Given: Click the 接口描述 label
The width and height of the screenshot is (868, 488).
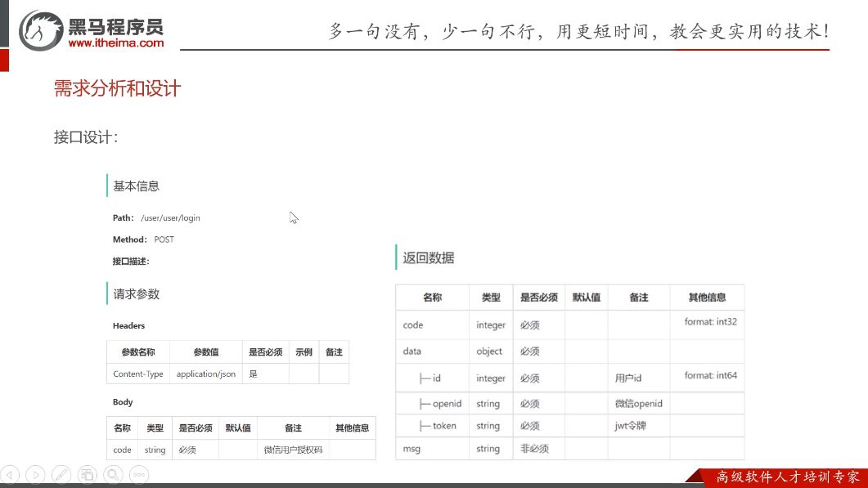Looking at the screenshot, I should [131, 261].
